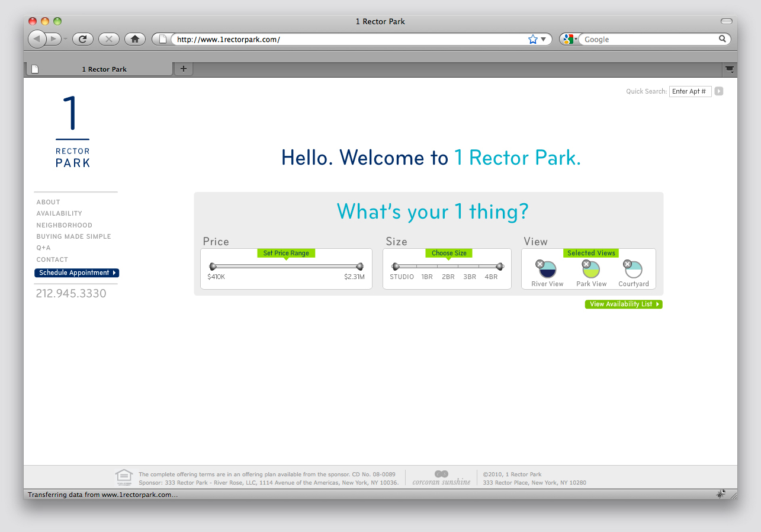Open the Neighborhood menu item
This screenshot has height=532, width=761.
[x=64, y=225]
